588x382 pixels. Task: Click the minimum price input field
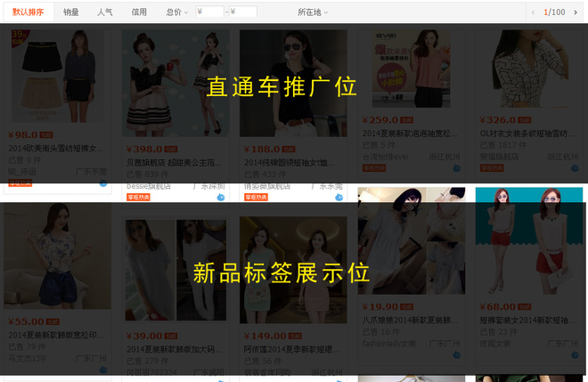tap(209, 12)
